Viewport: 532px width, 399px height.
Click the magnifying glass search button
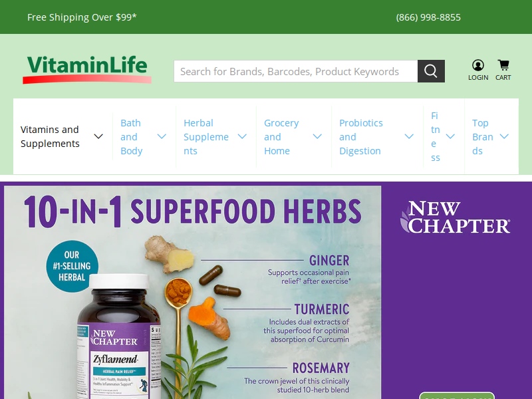click(x=431, y=71)
